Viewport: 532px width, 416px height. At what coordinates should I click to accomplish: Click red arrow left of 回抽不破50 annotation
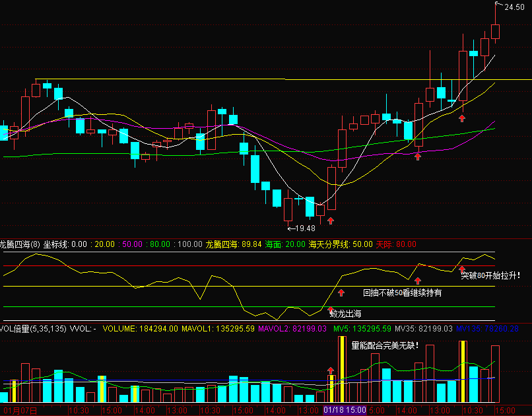[x=341, y=292]
